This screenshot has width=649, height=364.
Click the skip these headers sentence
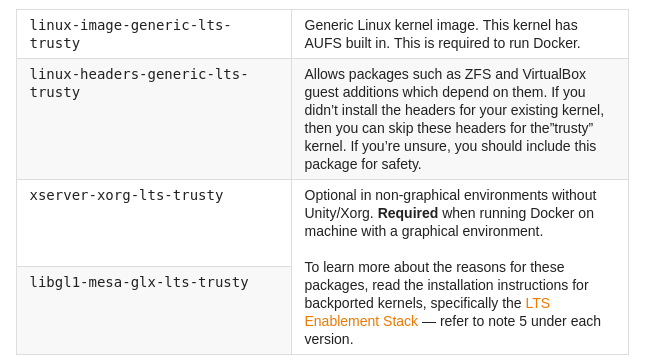tap(449, 128)
